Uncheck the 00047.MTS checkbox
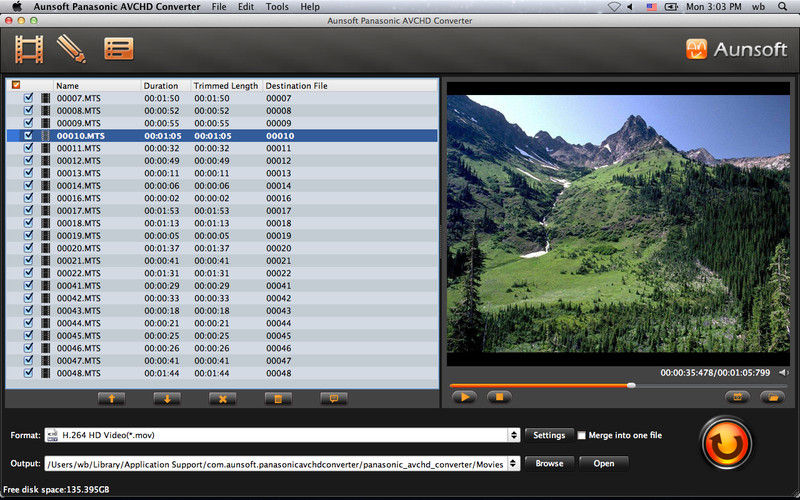The image size is (800, 500). click(29, 360)
